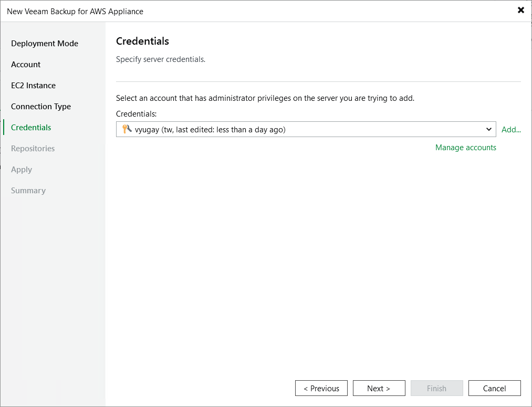Close the New Veeam Backup wizard
The image size is (532, 407).
pos(520,9)
